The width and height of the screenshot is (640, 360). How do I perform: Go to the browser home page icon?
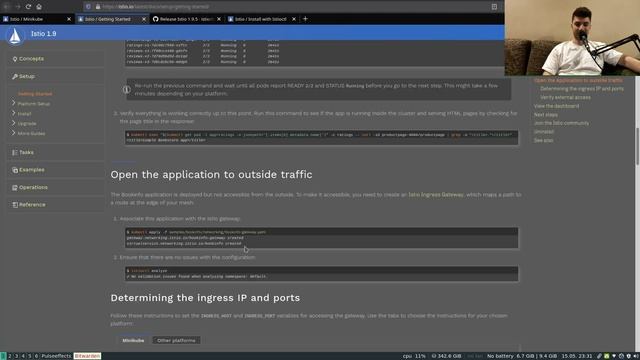tap(39, 7)
